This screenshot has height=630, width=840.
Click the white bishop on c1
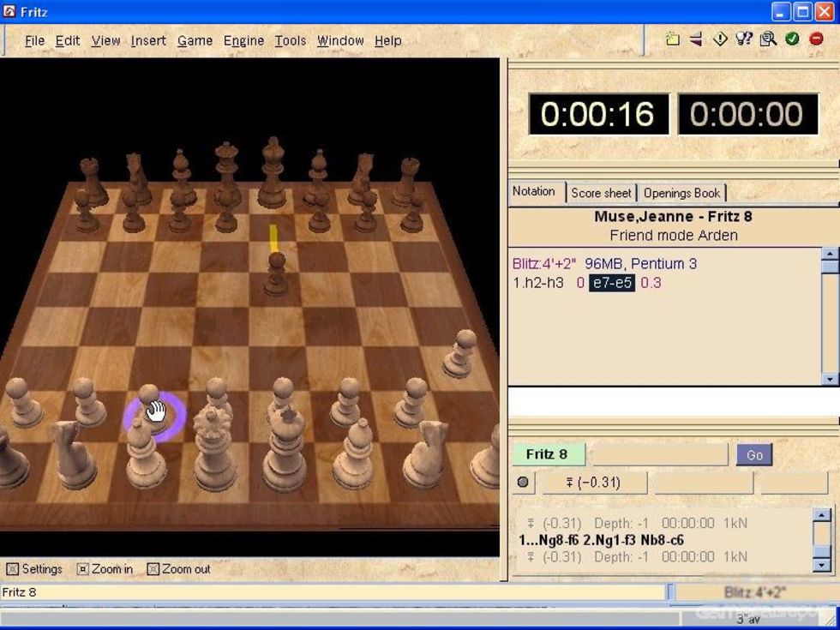click(x=145, y=456)
